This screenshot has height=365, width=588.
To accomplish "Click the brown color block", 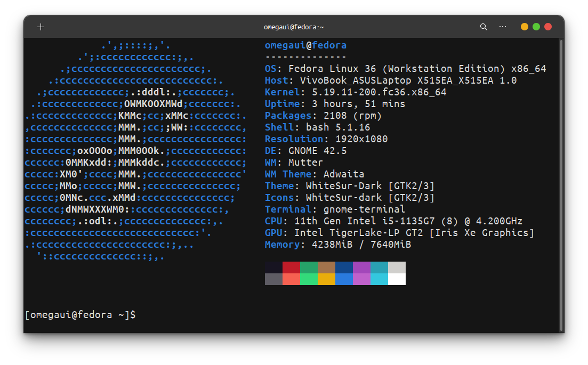I will [327, 267].
